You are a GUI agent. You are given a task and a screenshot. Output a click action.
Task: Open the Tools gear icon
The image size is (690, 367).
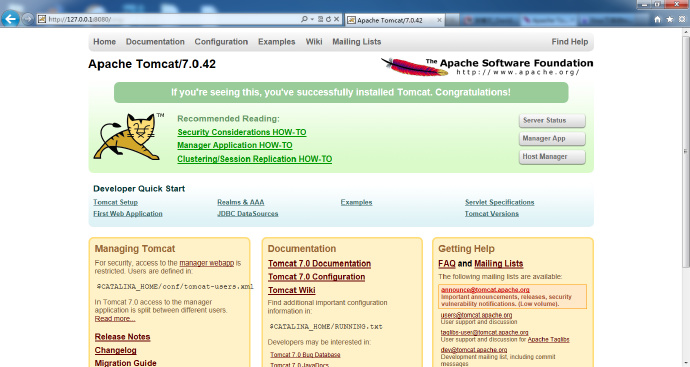point(682,19)
